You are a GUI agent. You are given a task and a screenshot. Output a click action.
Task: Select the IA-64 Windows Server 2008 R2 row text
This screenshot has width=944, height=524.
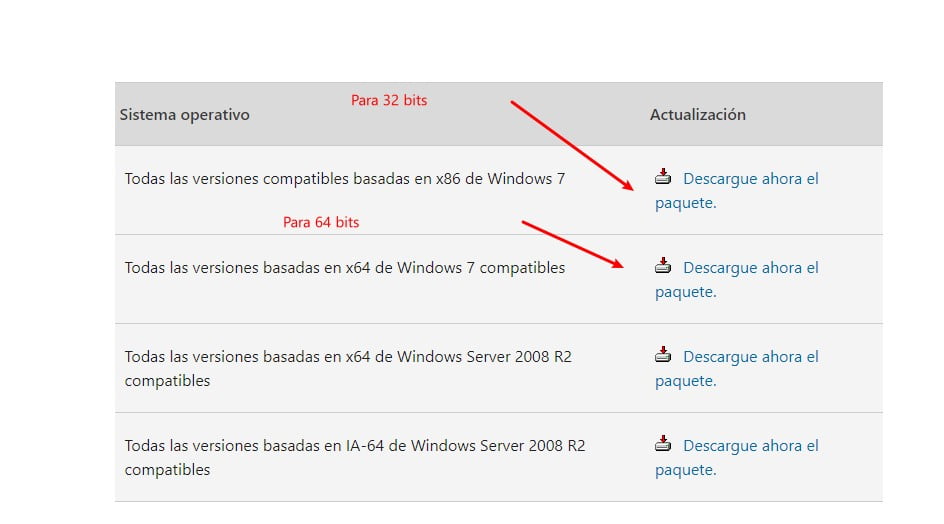355,458
